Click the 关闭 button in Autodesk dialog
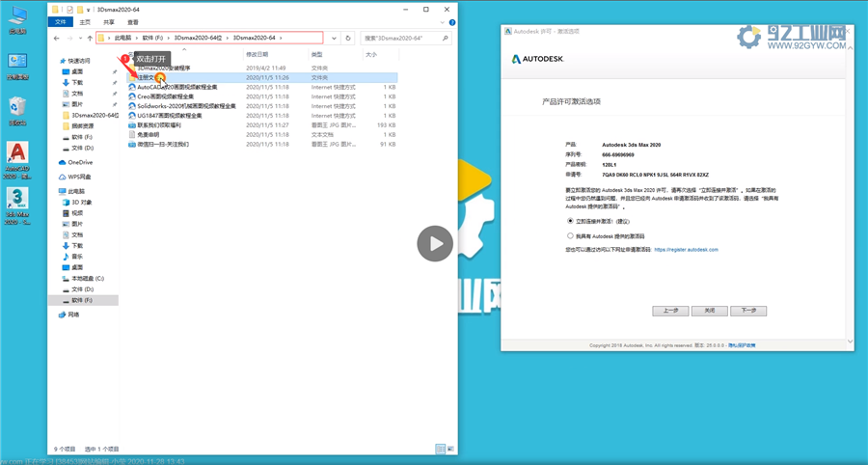The image size is (868, 465). (710, 311)
